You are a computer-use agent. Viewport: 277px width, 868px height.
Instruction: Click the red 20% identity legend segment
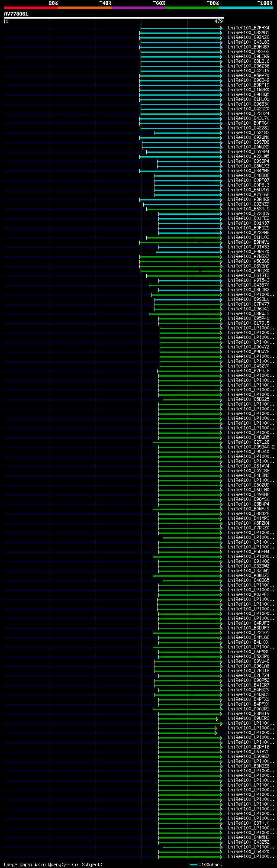[x=31, y=8]
